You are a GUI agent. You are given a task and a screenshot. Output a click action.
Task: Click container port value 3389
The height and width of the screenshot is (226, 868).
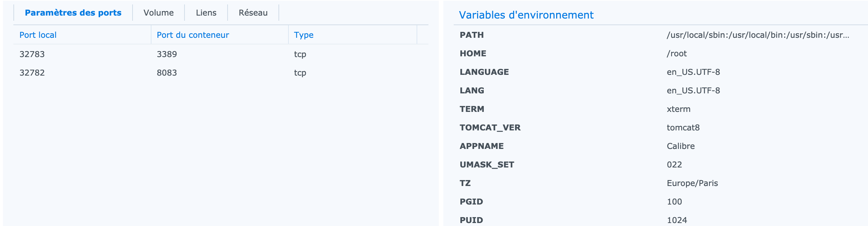(167, 54)
